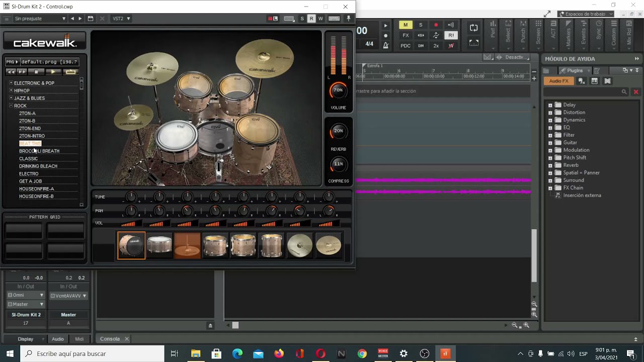The image size is (644, 362).
Task: Toggle automation Read (R) on plugin
Action: [311, 19]
